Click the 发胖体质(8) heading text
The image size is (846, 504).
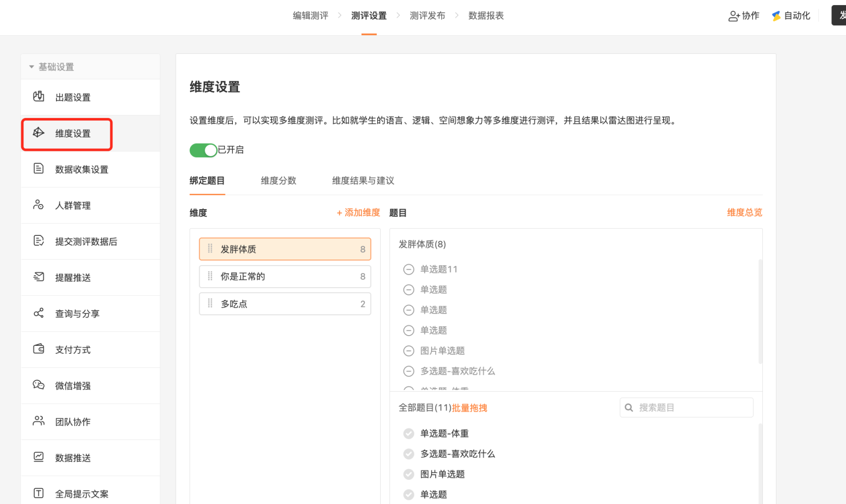click(422, 244)
